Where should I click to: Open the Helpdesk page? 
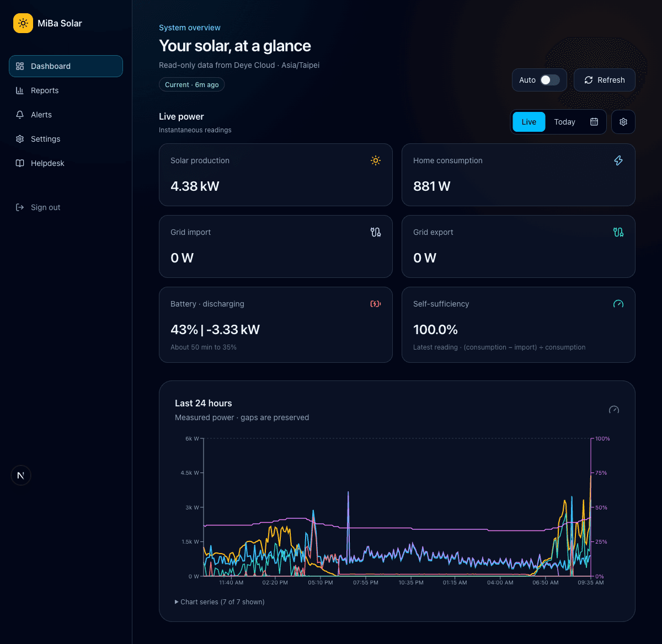click(x=66, y=163)
